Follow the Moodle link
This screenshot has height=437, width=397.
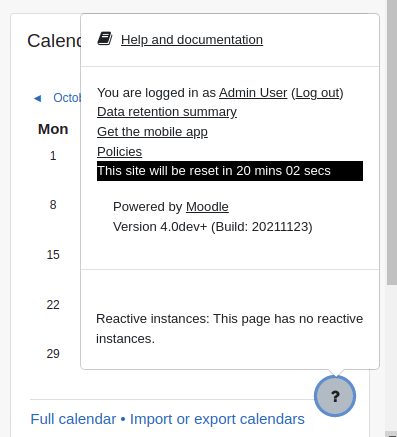207,207
